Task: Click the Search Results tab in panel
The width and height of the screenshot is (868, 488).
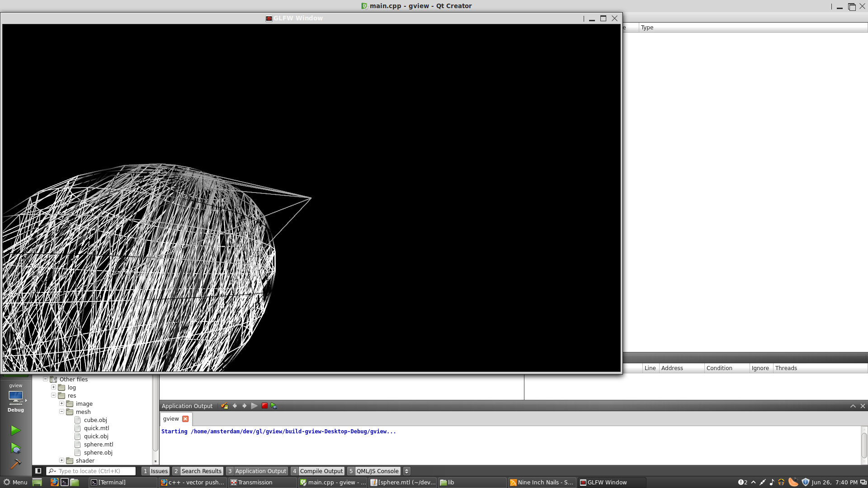Action: [x=201, y=471]
